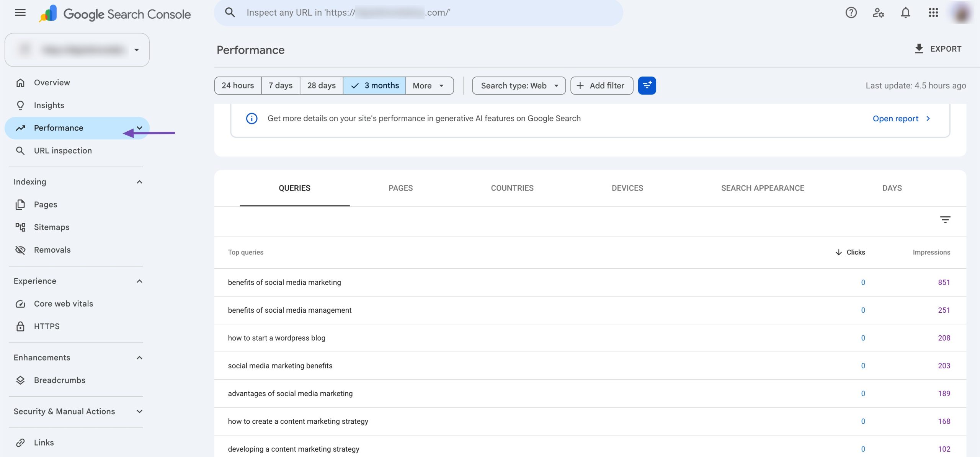The height and width of the screenshot is (457, 980).
Task: Open the notifications bell
Action: click(905, 13)
